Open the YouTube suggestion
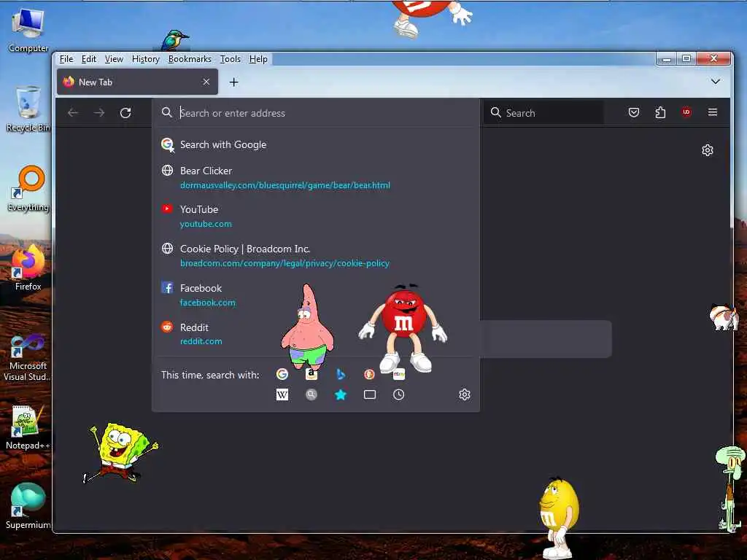747x560 pixels. coord(315,216)
